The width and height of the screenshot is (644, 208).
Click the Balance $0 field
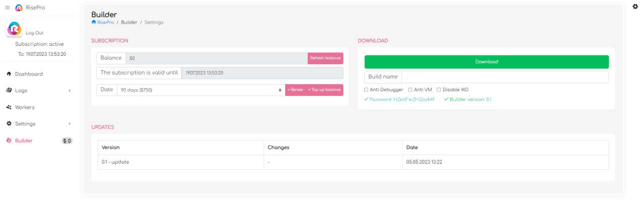click(217, 58)
